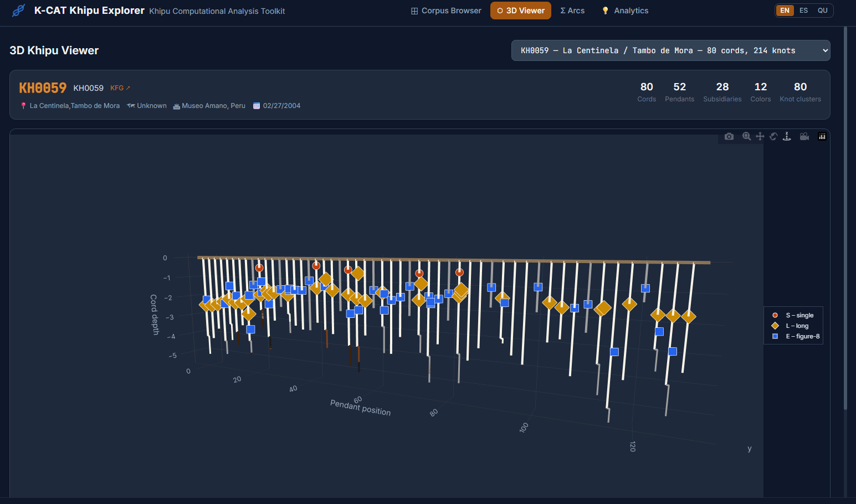Open the Arcs tab
The image size is (856, 504).
point(572,11)
